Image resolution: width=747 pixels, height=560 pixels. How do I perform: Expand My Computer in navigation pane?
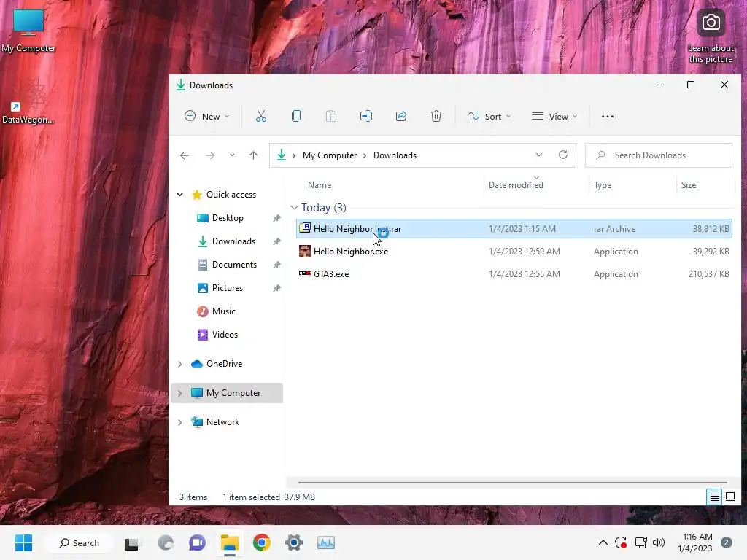click(x=180, y=393)
